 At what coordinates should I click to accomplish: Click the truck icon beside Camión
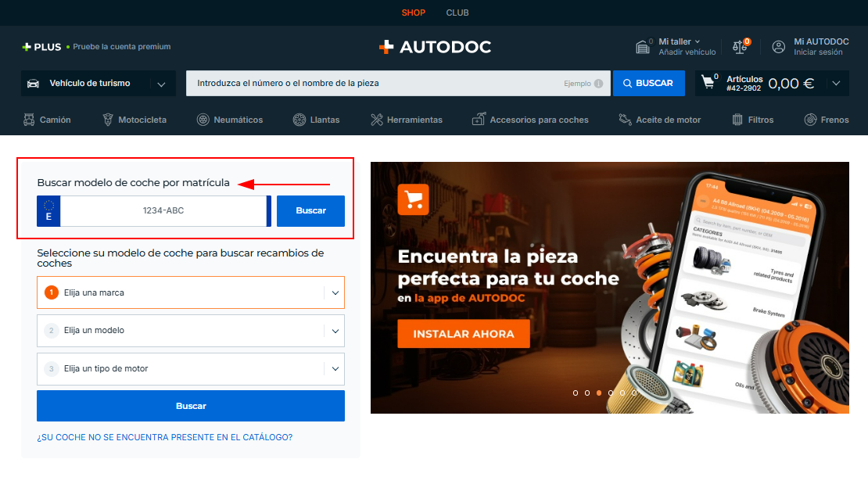pos(29,120)
